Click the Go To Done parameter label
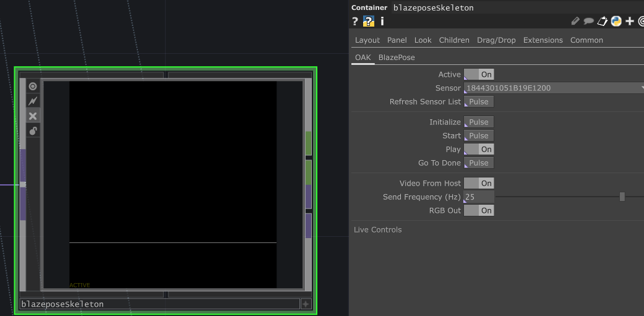 tap(440, 163)
